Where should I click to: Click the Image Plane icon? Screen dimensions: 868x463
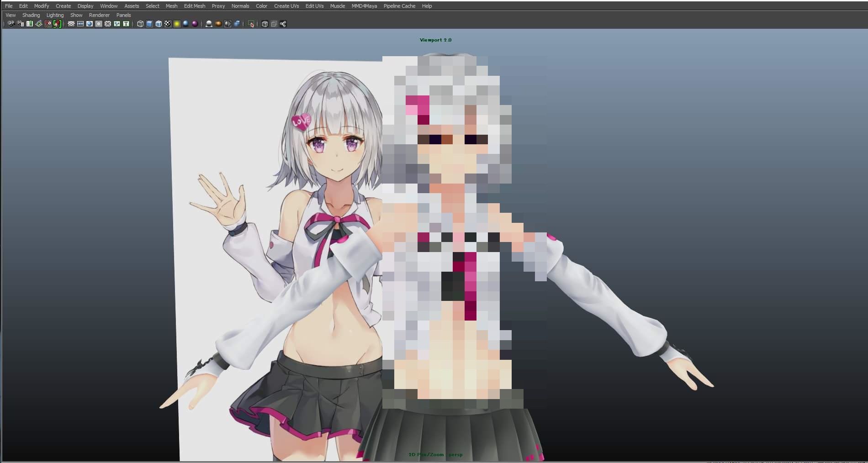click(39, 24)
